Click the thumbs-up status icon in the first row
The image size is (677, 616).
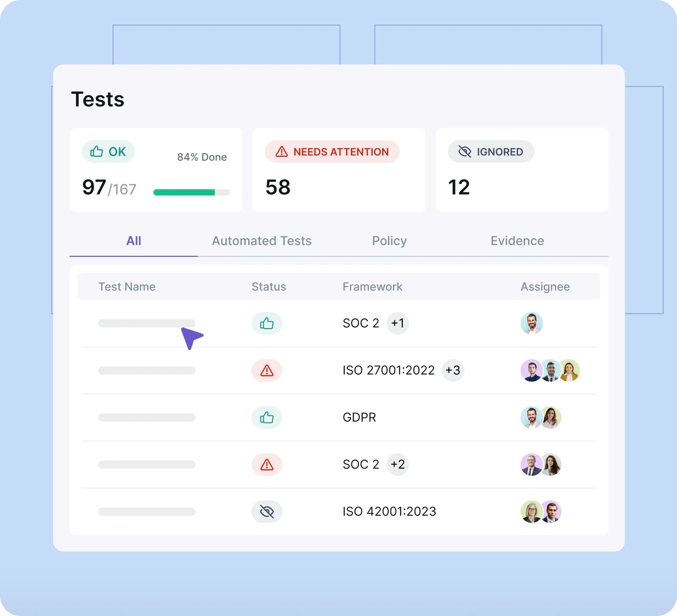[267, 323]
